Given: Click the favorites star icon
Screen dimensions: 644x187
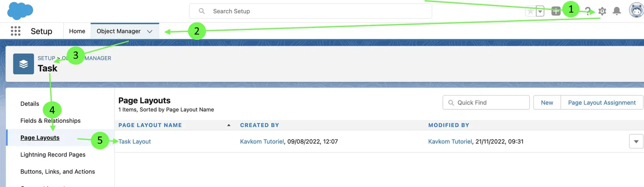Looking at the screenshot, I should (530, 11).
